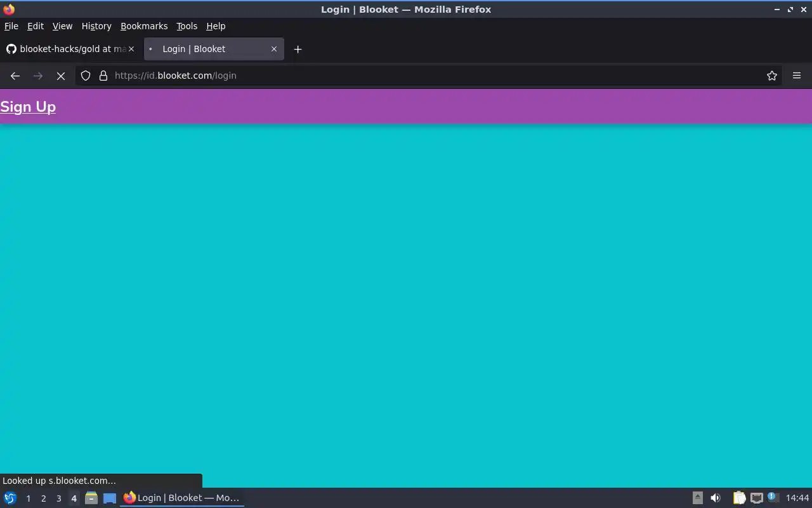Open the removable media eject tray icon
The height and width of the screenshot is (508, 812).
(x=697, y=498)
